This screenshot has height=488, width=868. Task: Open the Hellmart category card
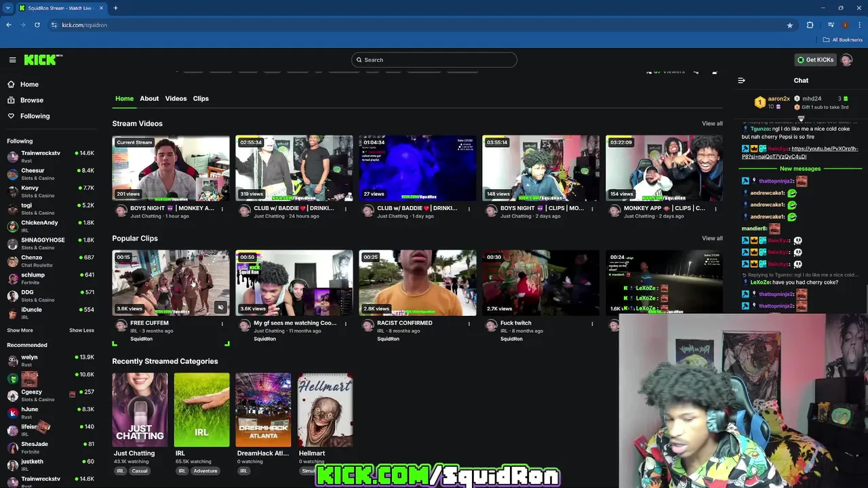[x=325, y=409]
